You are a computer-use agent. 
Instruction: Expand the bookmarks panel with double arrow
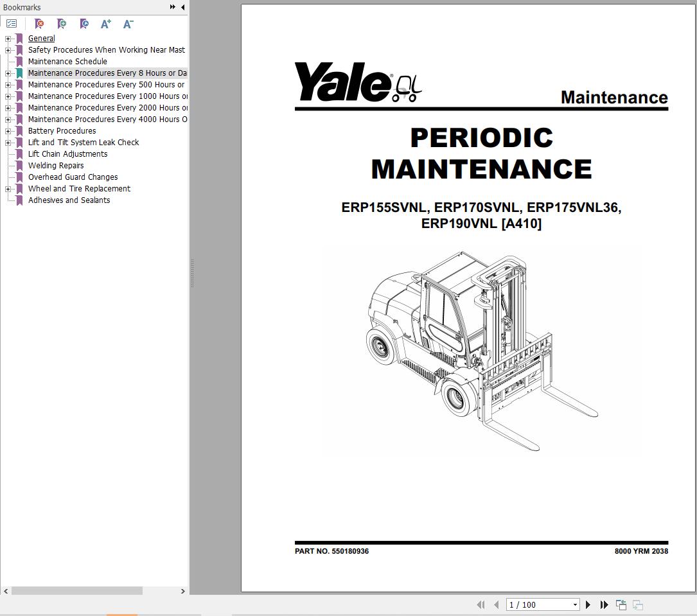[x=172, y=6]
